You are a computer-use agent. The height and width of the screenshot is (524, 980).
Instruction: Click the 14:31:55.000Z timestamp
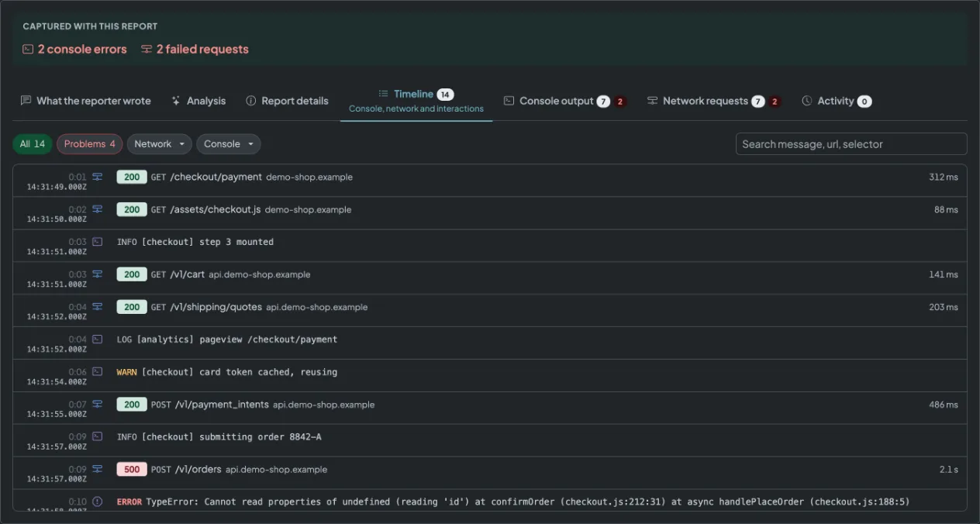point(57,415)
